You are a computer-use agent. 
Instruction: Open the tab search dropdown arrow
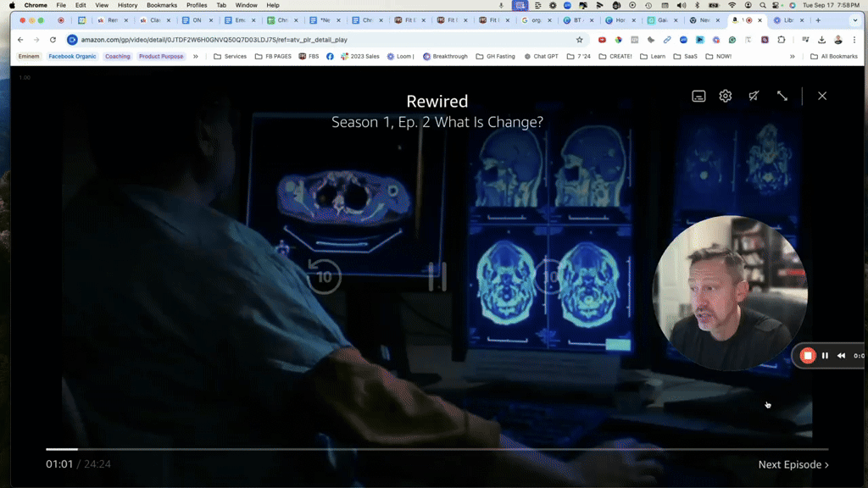pyautogui.click(x=855, y=20)
